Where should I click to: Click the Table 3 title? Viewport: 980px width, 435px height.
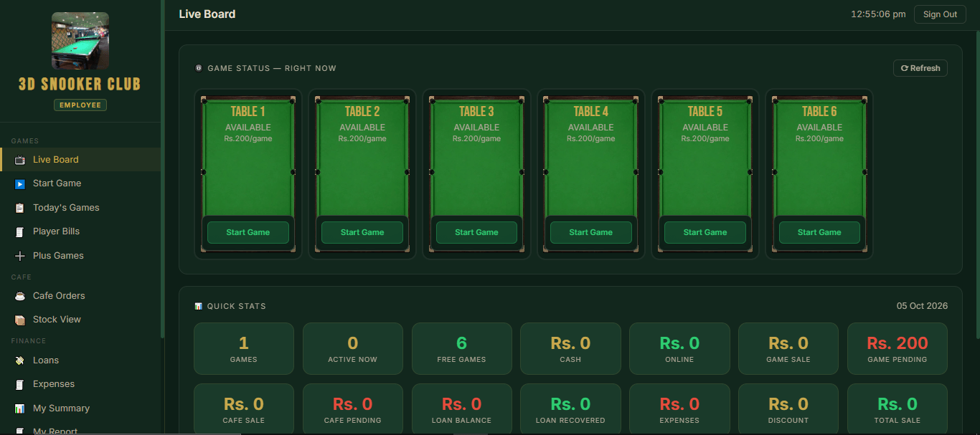pos(476,111)
